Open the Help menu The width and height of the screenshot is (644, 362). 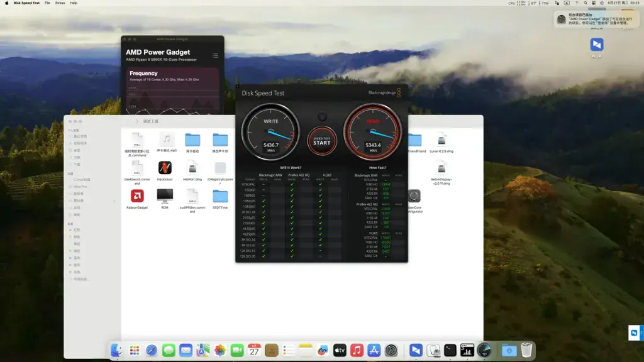click(74, 3)
